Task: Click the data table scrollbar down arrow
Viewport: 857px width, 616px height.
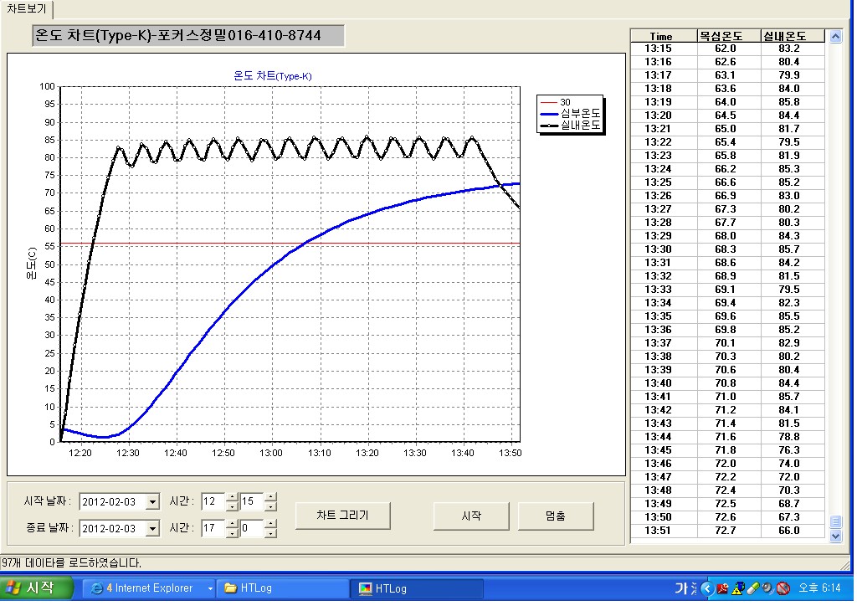Action: pyautogui.click(x=836, y=536)
